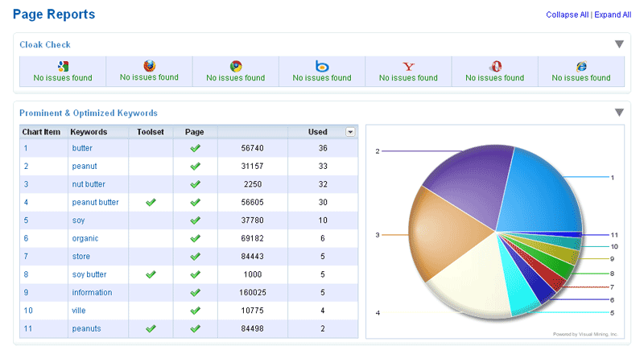The height and width of the screenshot is (346, 644).
Task: Click the Chart Item column header
Action: pos(41,131)
